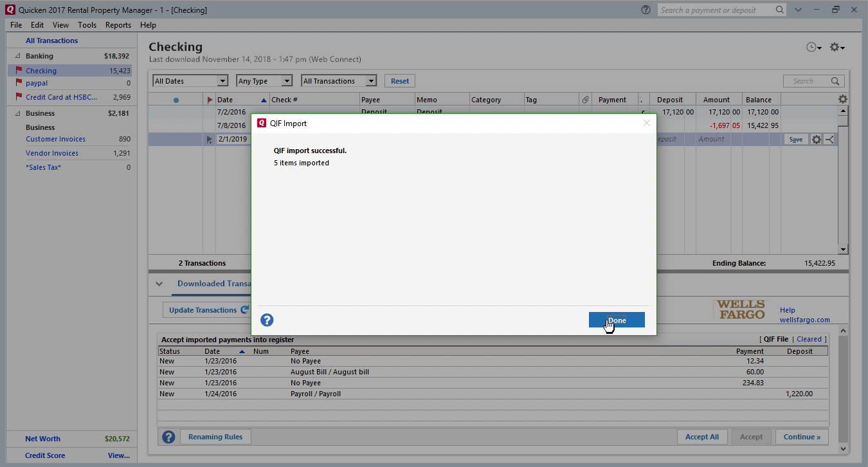Click the split transaction icon
The height and width of the screenshot is (467, 868).
point(829,140)
